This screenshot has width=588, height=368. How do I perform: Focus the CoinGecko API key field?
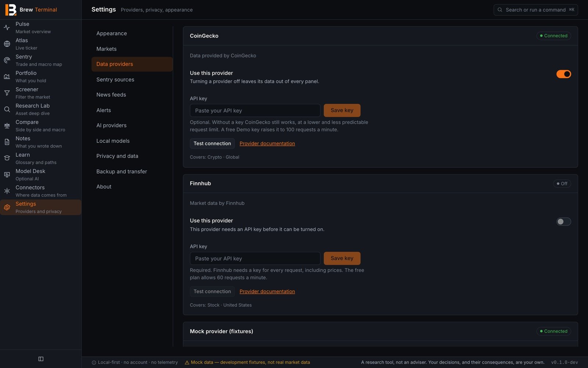tap(255, 110)
